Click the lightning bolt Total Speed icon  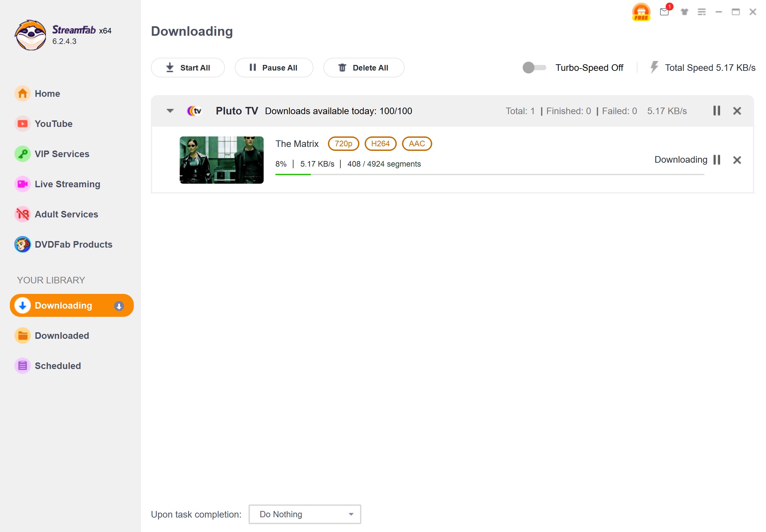[x=654, y=67]
